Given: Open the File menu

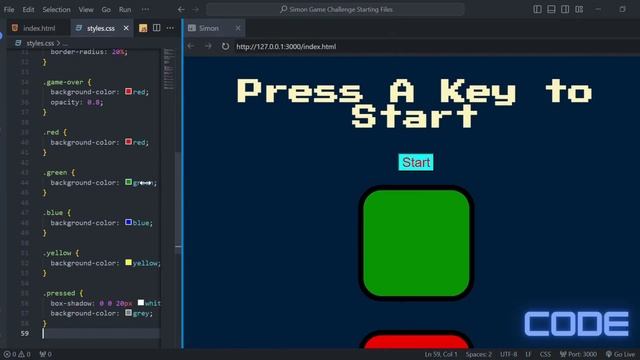Looking at the screenshot, I should click(9, 9).
